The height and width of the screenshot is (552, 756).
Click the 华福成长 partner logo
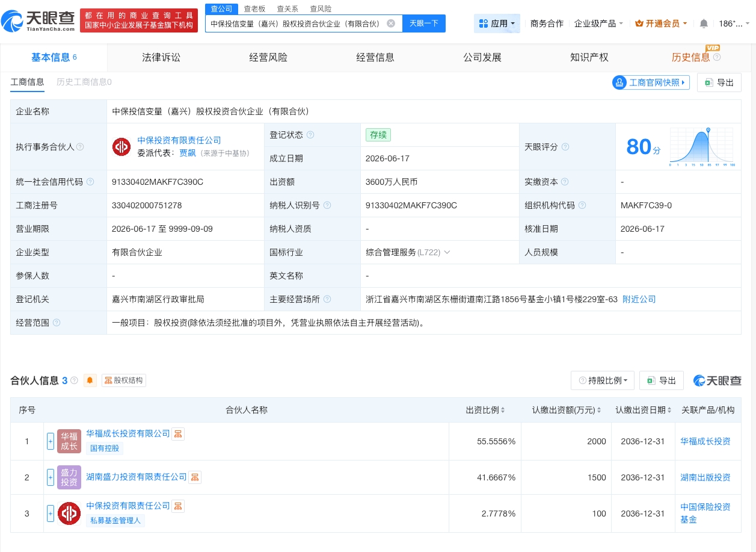click(x=69, y=441)
